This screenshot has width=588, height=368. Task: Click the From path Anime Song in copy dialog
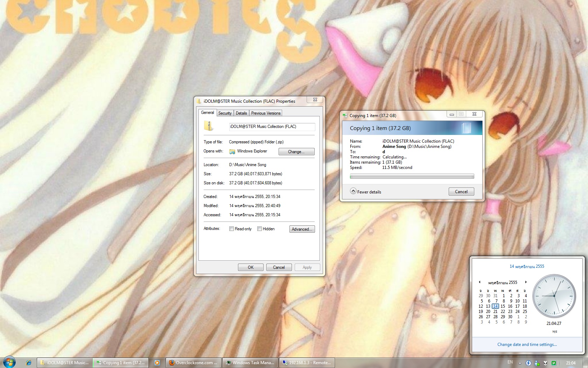pos(417,146)
